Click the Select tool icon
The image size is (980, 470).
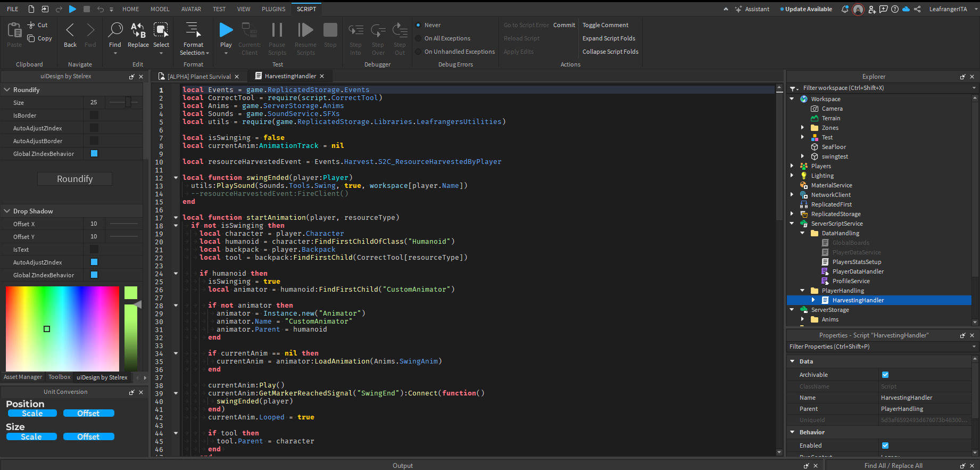(x=161, y=30)
